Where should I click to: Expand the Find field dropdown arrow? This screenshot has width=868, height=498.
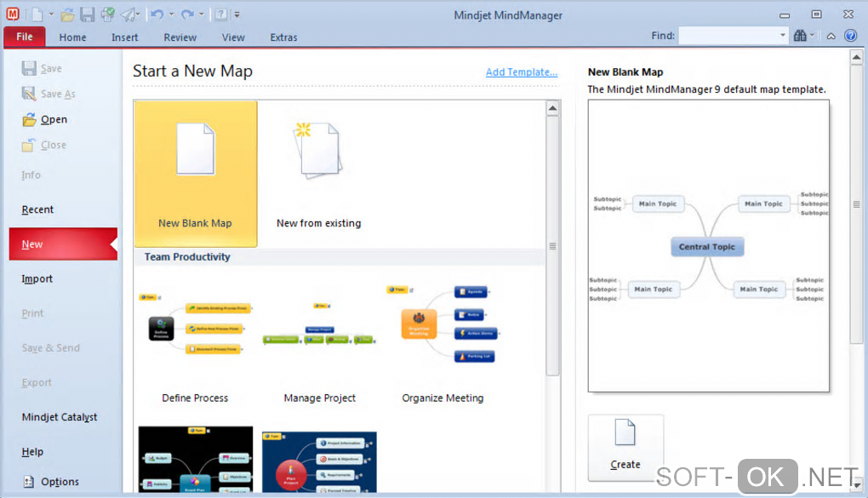[x=783, y=36]
